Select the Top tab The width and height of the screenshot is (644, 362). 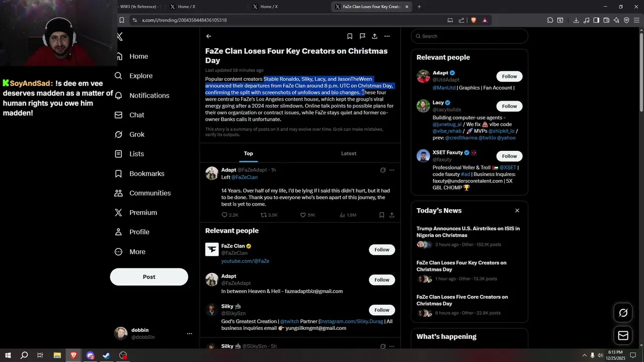point(249,153)
